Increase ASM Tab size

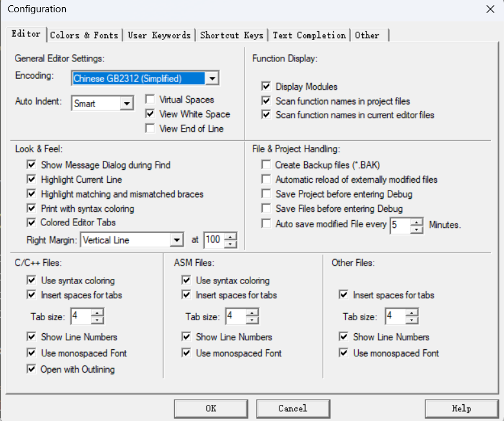(x=252, y=313)
